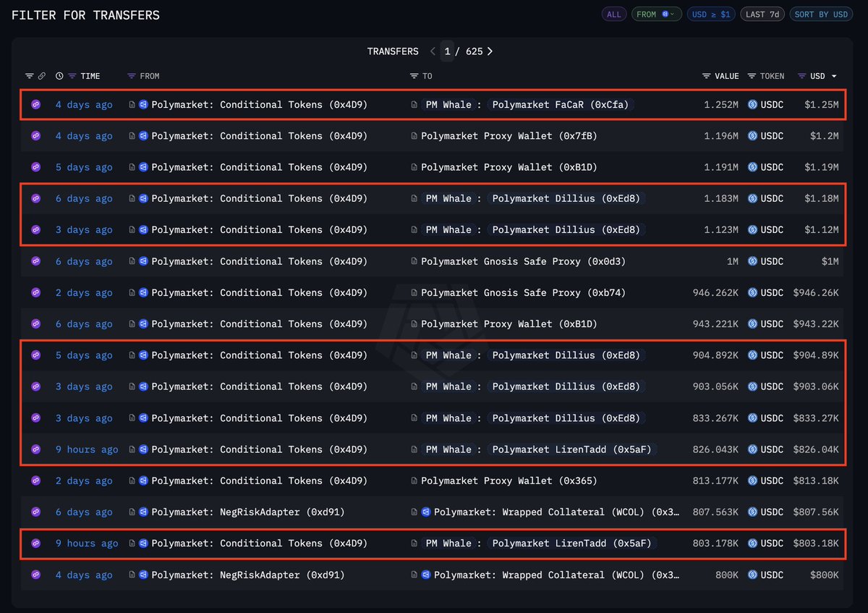The width and height of the screenshot is (868, 613).
Task: Open the Polymarket Gnosis Safe Proxy (0xb74) address
Action: point(523,293)
